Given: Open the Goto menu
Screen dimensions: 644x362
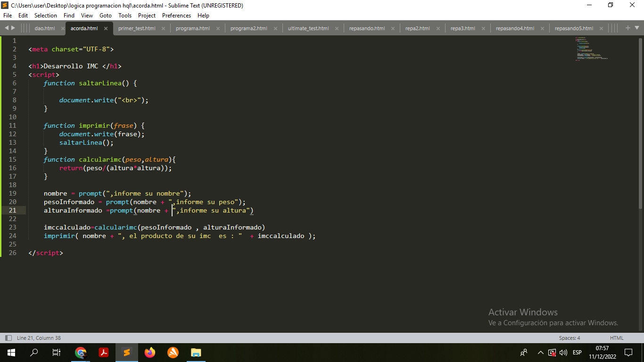Looking at the screenshot, I should (x=106, y=16).
